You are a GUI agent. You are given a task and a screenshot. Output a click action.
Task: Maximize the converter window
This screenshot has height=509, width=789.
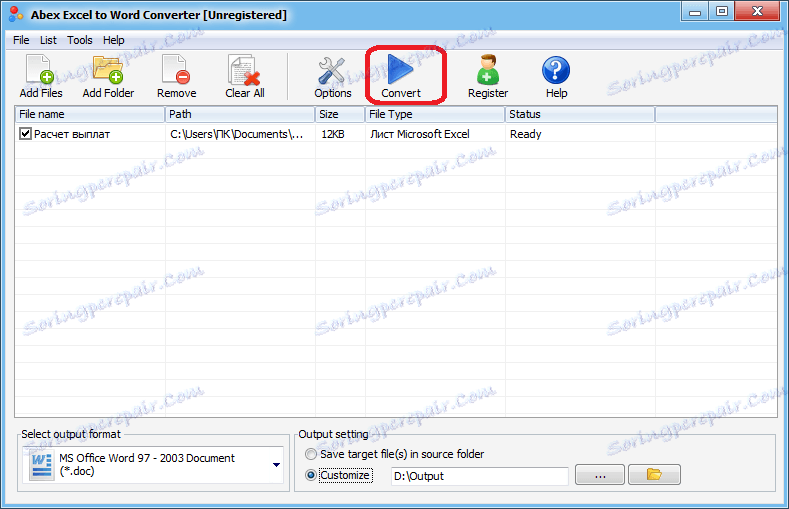[x=722, y=12]
